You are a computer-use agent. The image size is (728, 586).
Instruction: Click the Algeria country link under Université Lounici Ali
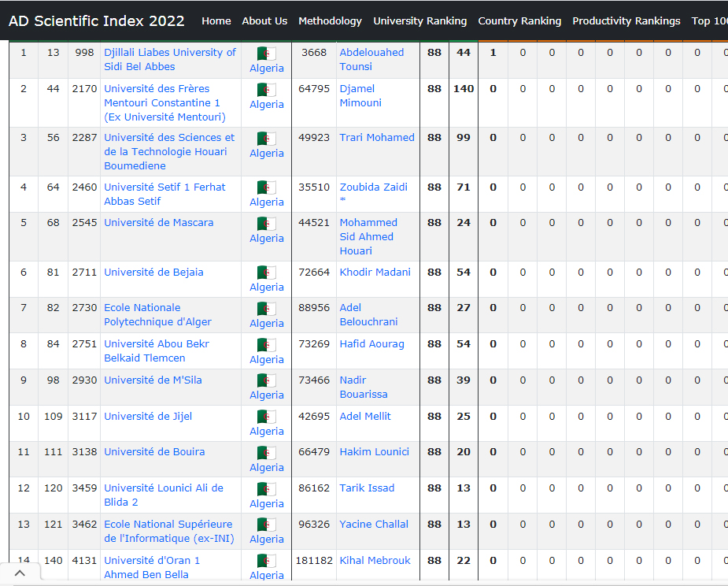pos(267,503)
